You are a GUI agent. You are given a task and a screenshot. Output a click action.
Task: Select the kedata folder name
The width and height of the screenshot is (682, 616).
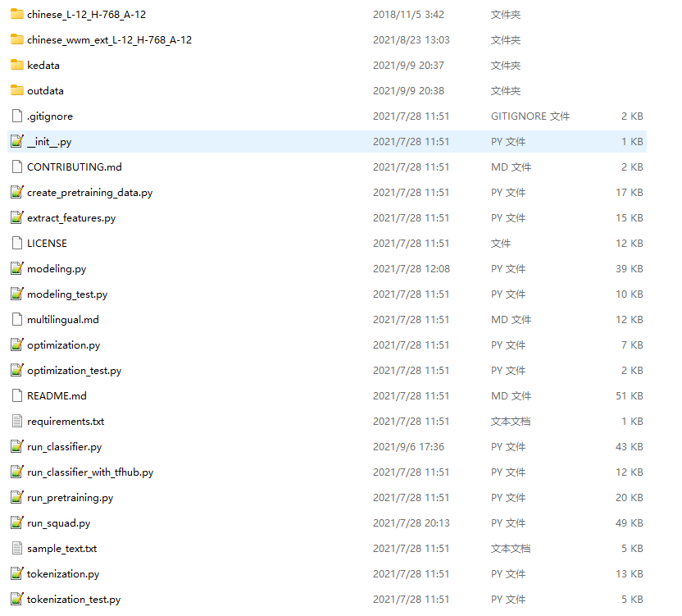pos(43,66)
